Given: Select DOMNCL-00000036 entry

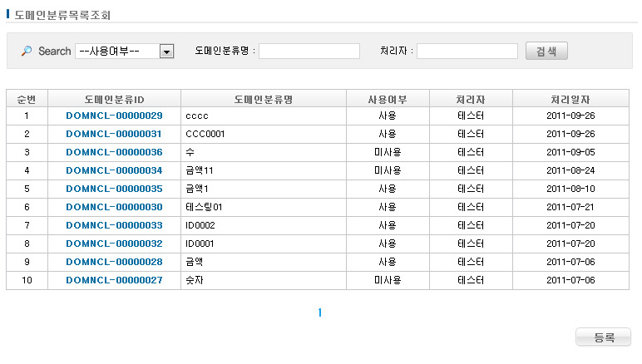Looking at the screenshot, I should click(x=114, y=152).
